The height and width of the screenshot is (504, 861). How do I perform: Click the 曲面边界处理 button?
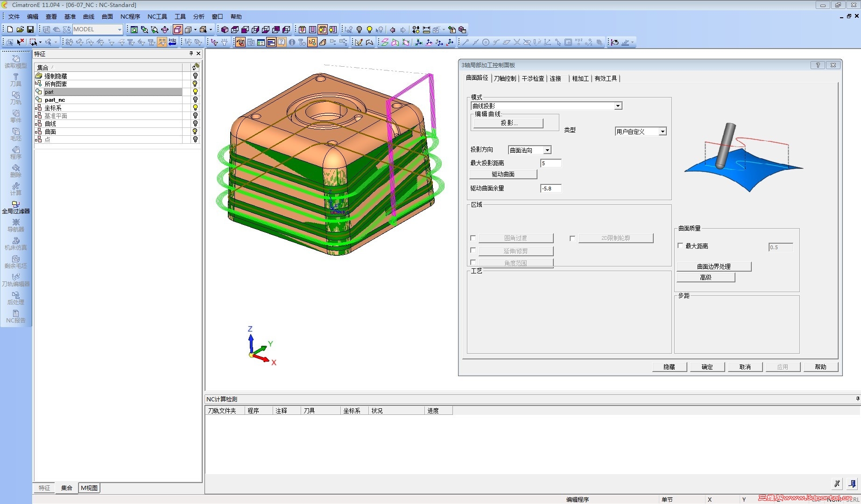click(x=713, y=266)
